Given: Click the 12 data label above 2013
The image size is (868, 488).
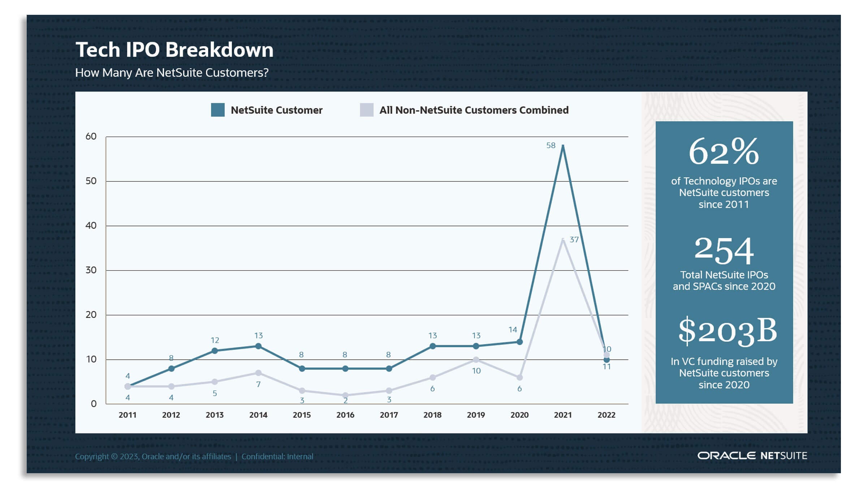Looking at the screenshot, I should 215,340.
